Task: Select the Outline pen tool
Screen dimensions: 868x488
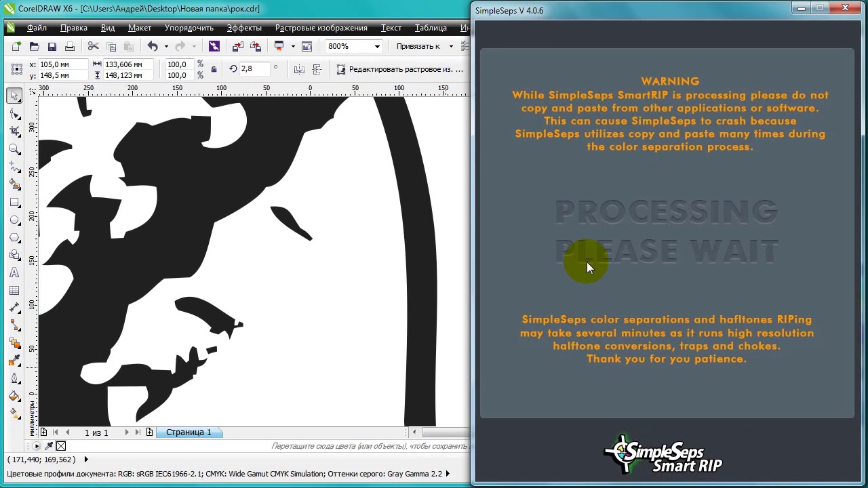Action: 14,379
